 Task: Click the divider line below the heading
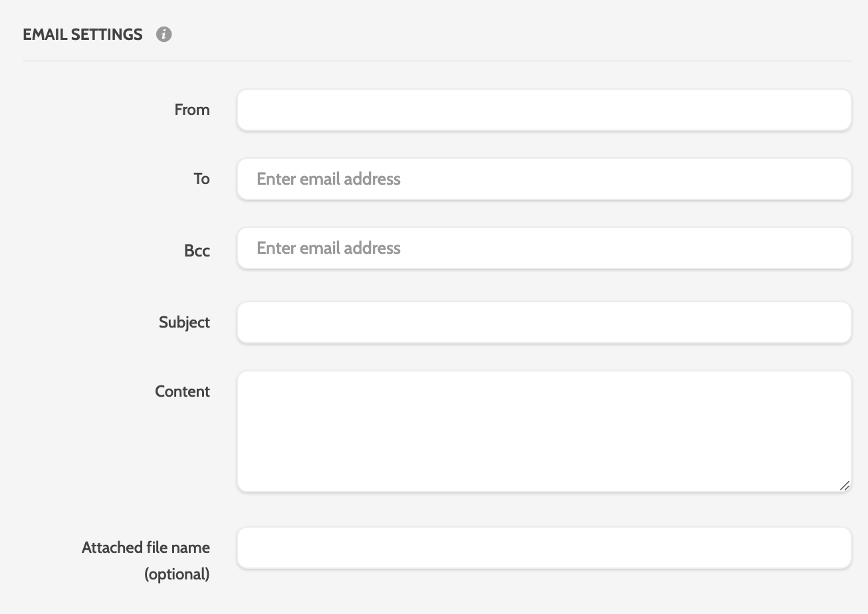(437, 61)
